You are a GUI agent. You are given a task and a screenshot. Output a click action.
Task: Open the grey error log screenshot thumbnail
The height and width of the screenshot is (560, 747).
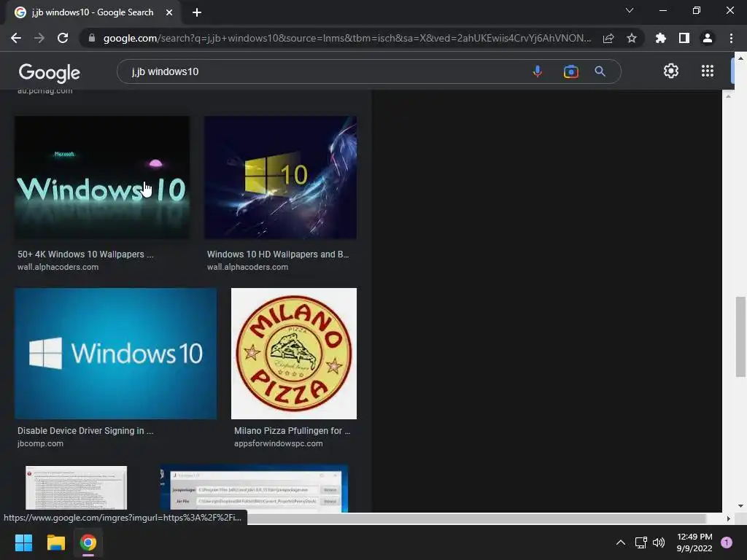pyautogui.click(x=76, y=488)
